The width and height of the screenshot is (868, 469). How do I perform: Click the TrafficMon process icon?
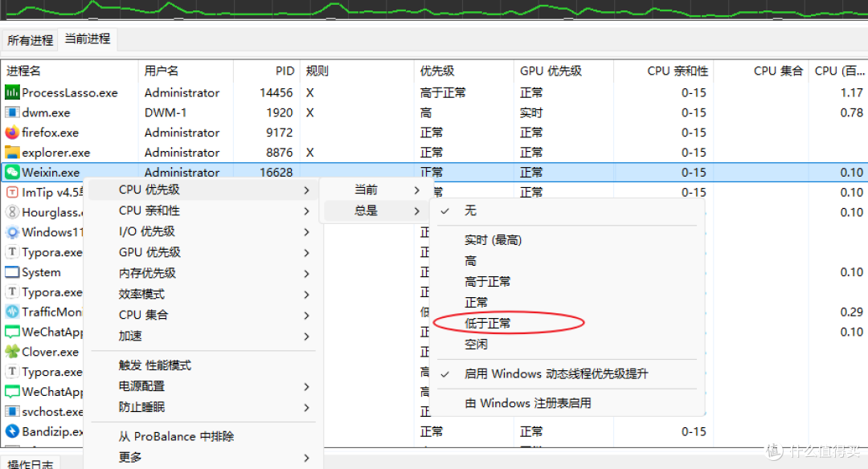(x=12, y=312)
